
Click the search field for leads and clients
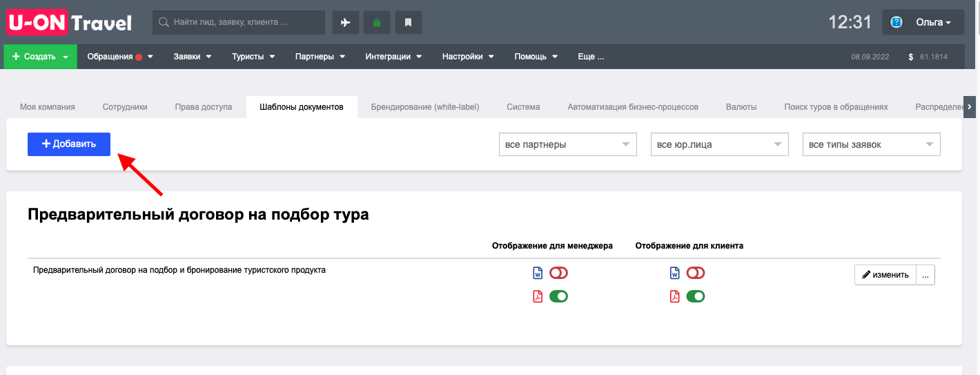click(x=239, y=22)
